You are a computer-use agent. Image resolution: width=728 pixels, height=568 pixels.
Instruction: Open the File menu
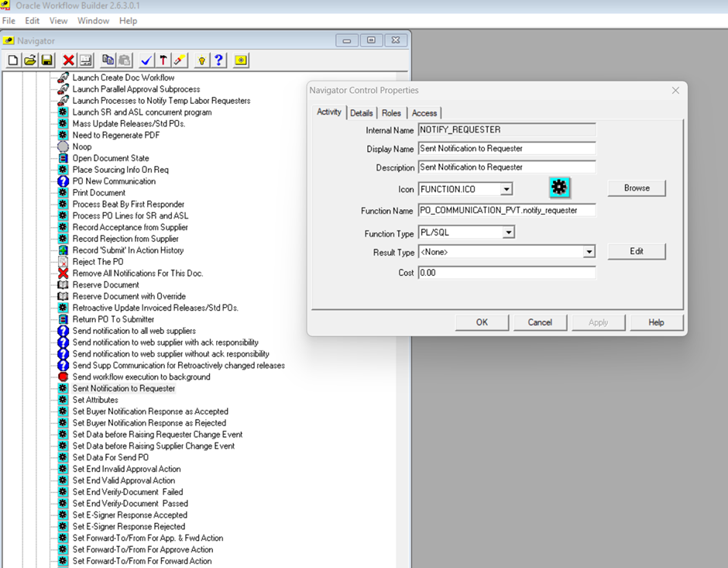point(9,21)
